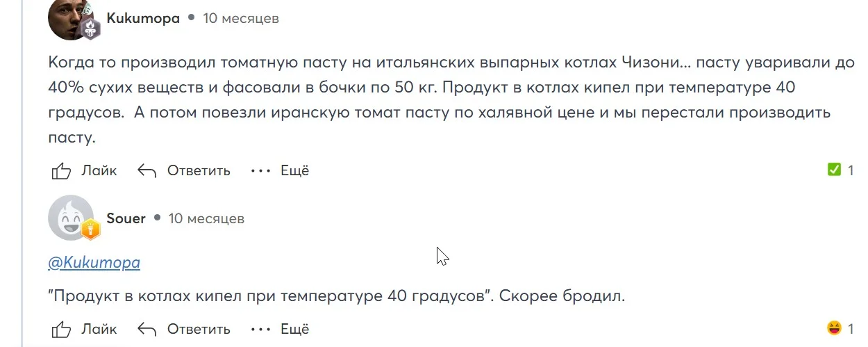Open three-dots menu under Kukumopa's comment
This screenshot has width=868, height=347.
click(x=260, y=170)
